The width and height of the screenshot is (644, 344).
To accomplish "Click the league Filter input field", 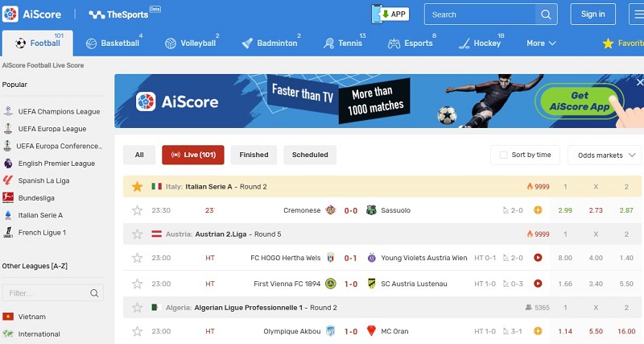I will pos(45,293).
